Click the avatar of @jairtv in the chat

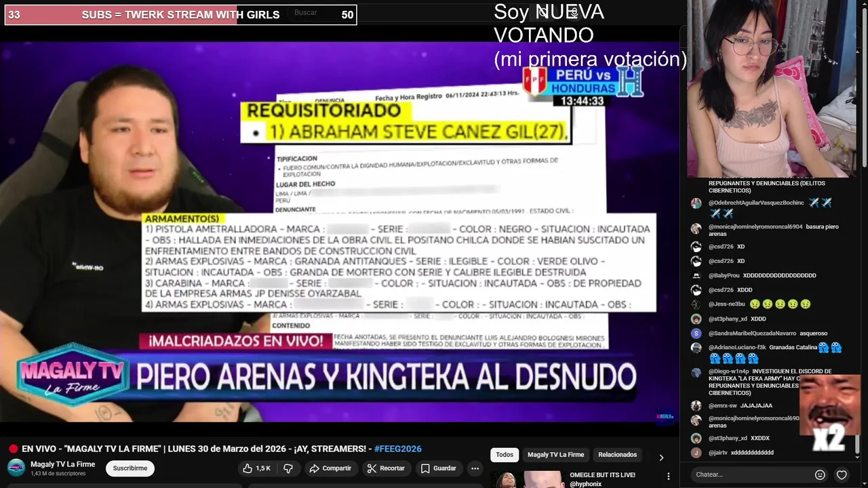tap(696, 453)
